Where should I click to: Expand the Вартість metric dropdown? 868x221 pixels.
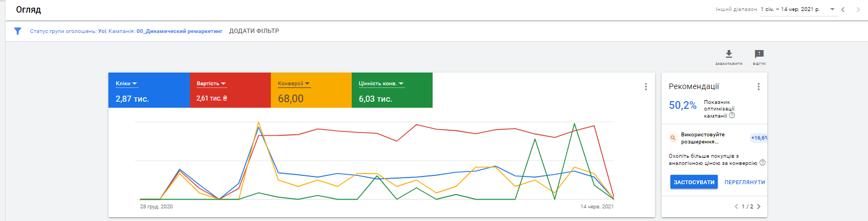[x=223, y=84]
